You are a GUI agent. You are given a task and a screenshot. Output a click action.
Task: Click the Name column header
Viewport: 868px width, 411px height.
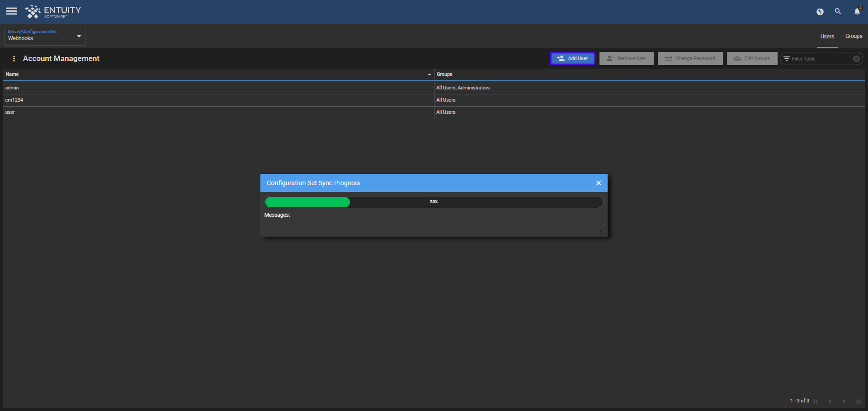tap(218, 75)
